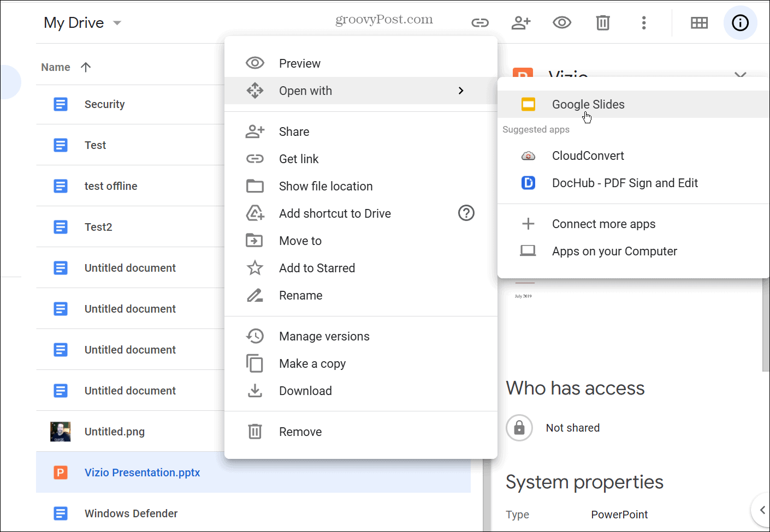Click DocHub - PDF Sign and Edit

point(625,183)
